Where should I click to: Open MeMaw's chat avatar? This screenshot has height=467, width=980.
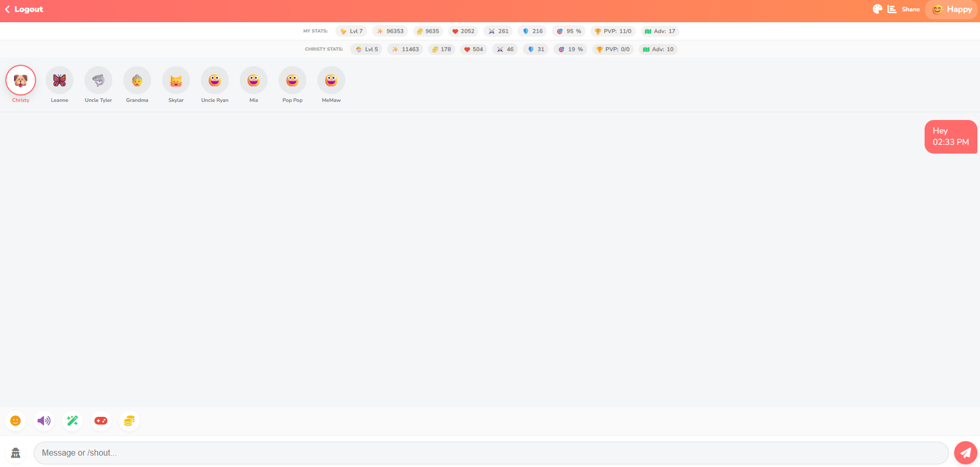click(x=331, y=80)
